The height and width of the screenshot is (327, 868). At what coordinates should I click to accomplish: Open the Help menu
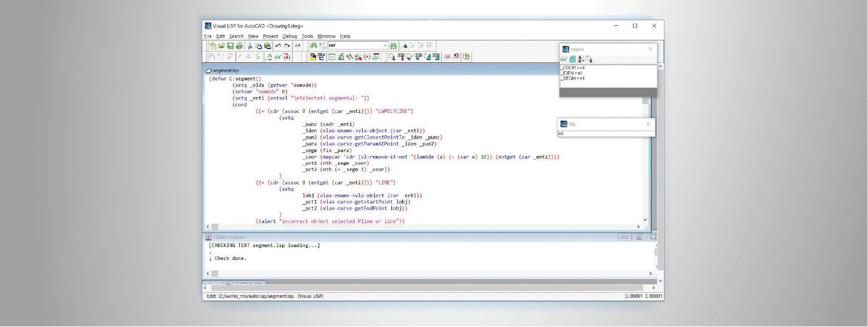coord(345,36)
